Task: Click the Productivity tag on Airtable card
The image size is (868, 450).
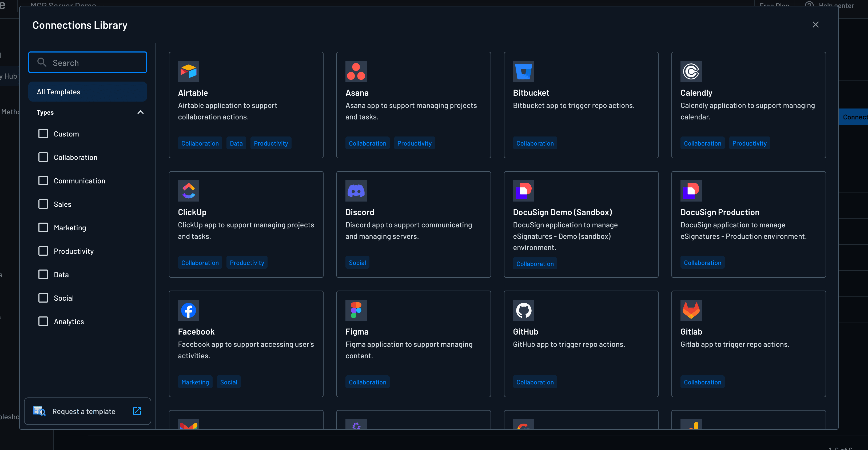Action: [271, 143]
